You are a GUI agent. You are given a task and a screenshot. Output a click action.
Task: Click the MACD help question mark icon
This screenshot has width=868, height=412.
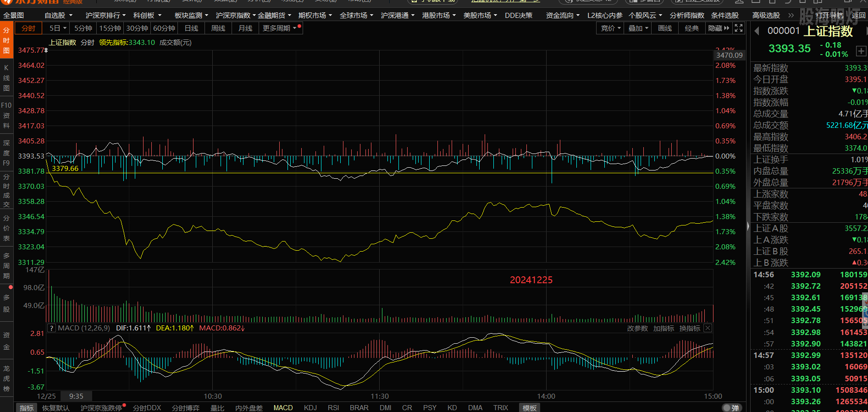pyautogui.click(x=52, y=328)
